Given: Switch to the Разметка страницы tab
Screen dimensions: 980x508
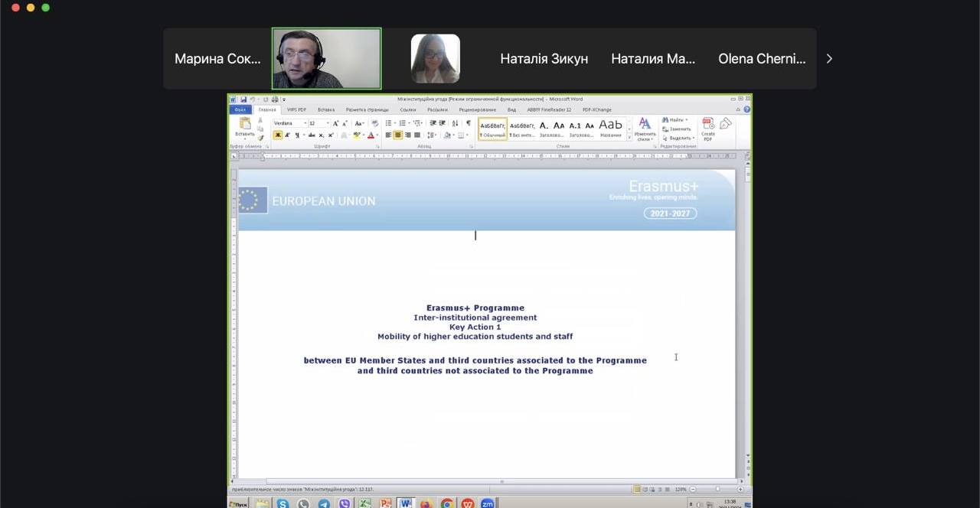Looking at the screenshot, I should coord(367,109).
